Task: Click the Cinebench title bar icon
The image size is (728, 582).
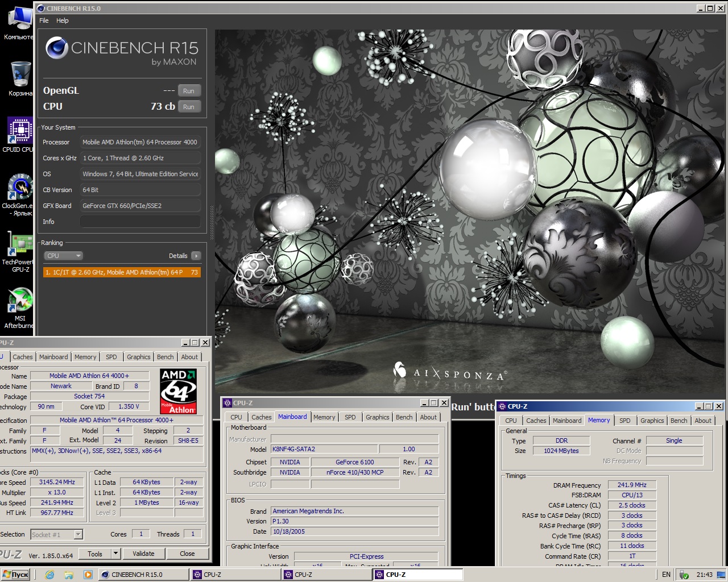Action: [x=40, y=8]
